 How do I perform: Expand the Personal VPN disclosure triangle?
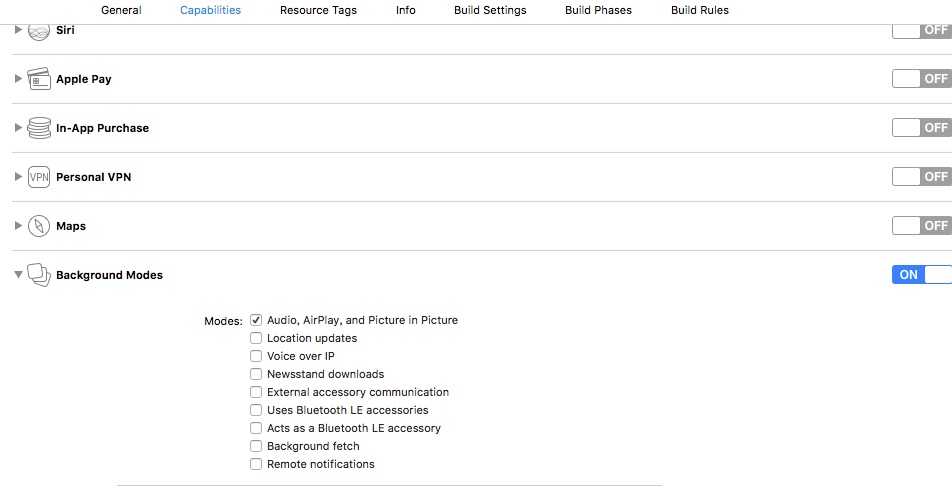pos(18,177)
